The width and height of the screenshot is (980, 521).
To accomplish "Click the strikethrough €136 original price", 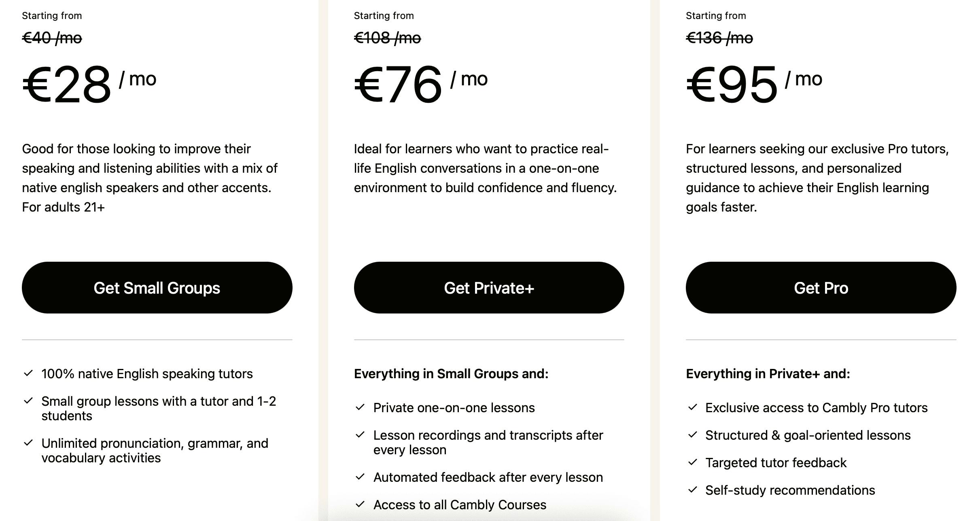I will (x=719, y=38).
